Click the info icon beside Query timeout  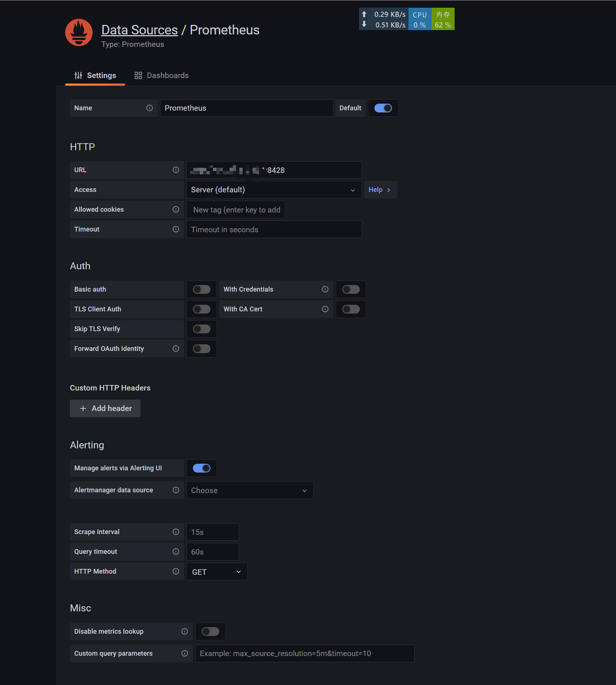point(176,552)
